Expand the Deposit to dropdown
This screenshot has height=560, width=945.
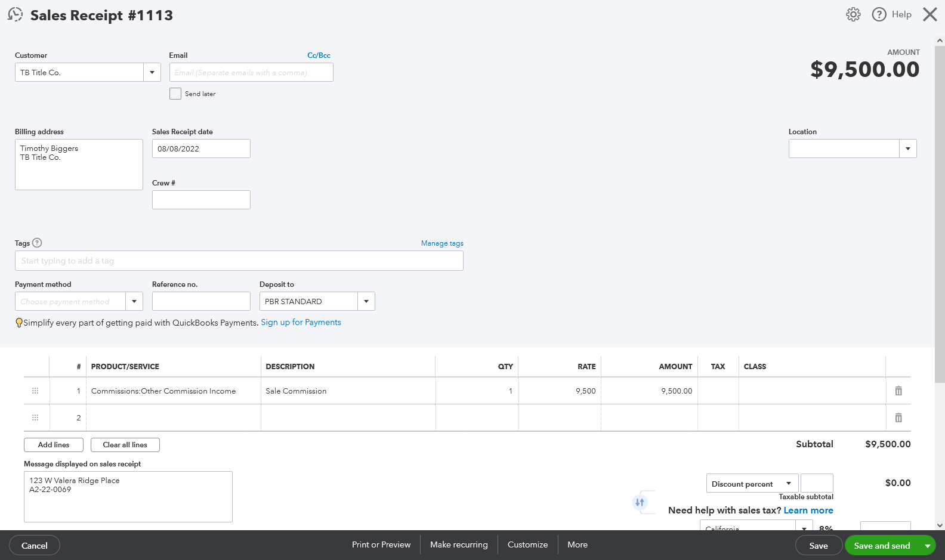click(366, 302)
